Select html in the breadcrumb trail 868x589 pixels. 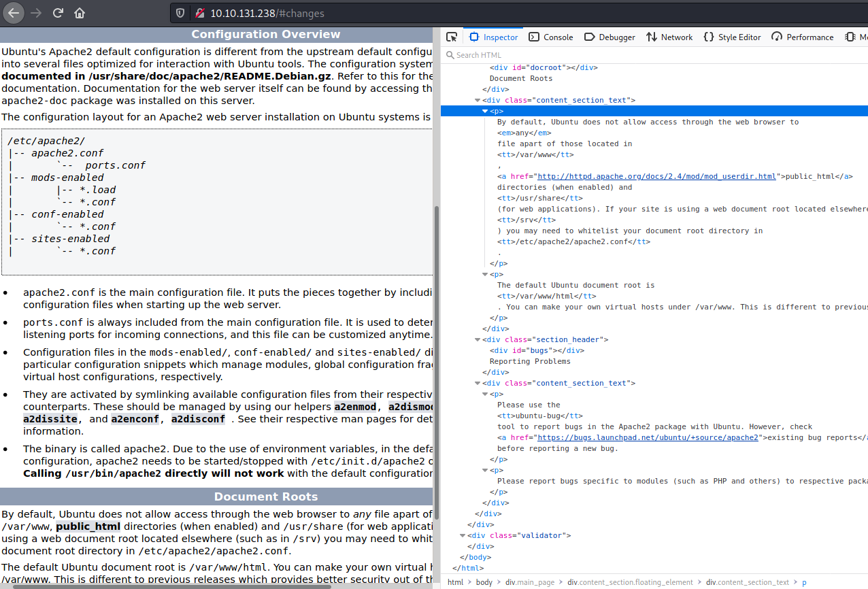click(x=455, y=582)
